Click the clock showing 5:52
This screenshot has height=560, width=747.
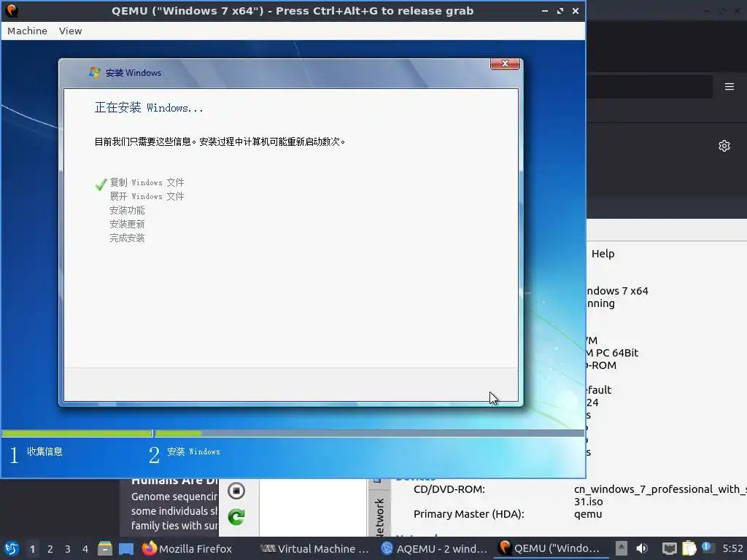(x=732, y=548)
